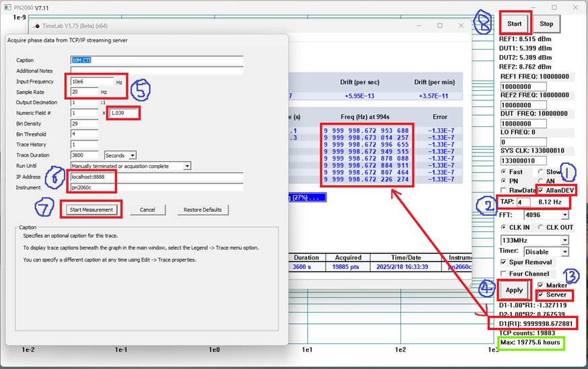The image size is (588, 369).
Task: Select CLK OUT radio button
Action: click(x=540, y=227)
